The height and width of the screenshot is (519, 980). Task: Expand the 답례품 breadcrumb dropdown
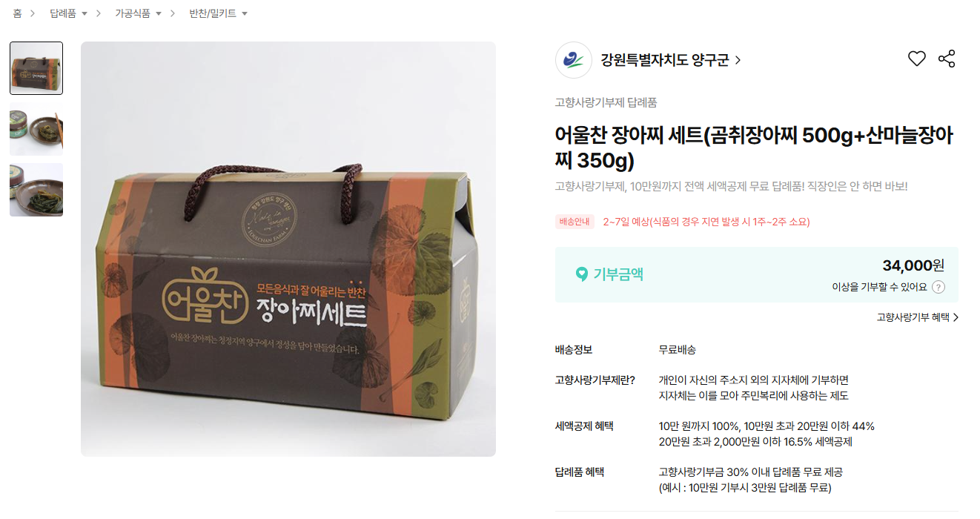point(85,14)
